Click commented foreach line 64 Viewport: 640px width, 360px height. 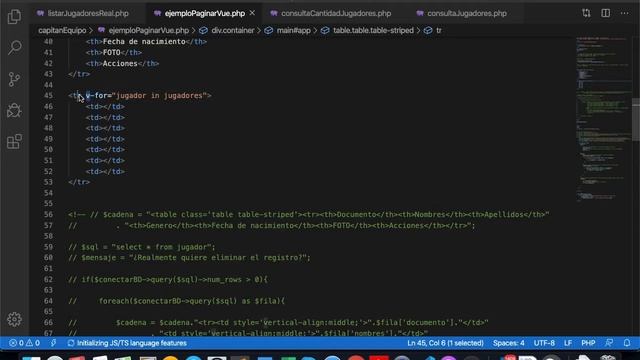(176, 301)
